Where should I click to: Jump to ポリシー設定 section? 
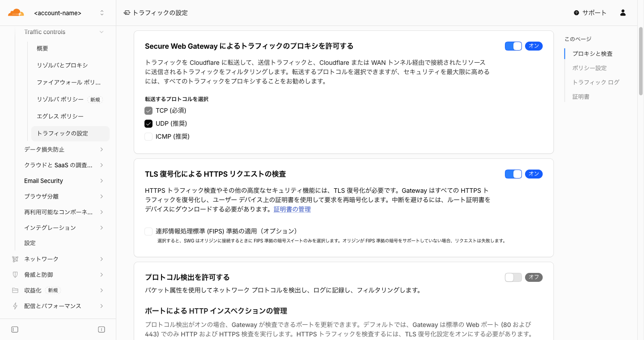(x=589, y=68)
